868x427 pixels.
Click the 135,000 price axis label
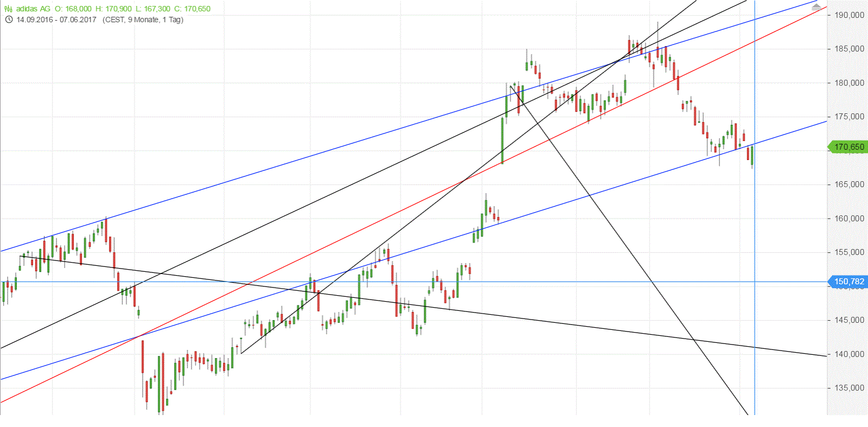click(x=849, y=388)
